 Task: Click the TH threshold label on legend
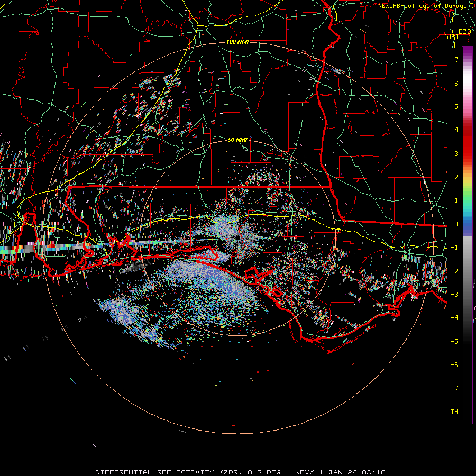(x=454, y=411)
